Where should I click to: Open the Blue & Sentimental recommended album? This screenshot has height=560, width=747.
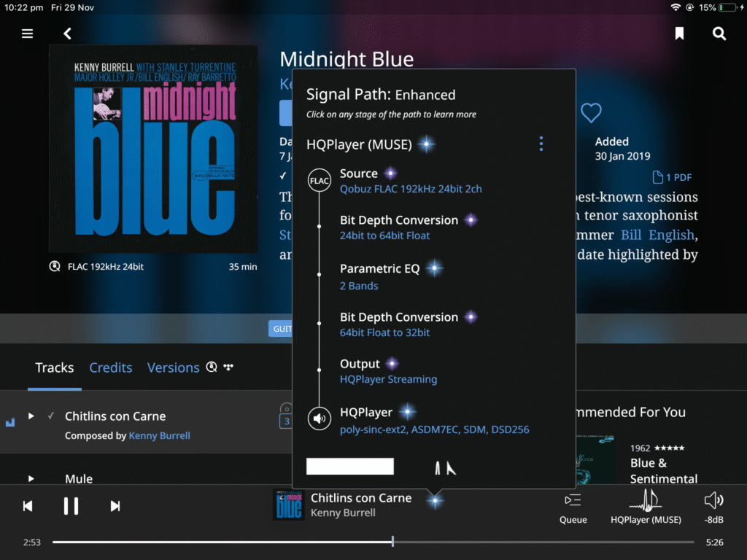coord(664,470)
